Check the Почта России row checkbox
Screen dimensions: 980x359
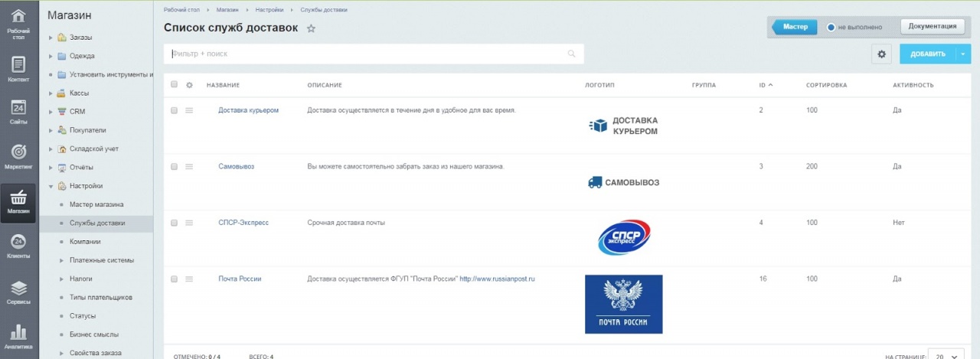pos(175,279)
